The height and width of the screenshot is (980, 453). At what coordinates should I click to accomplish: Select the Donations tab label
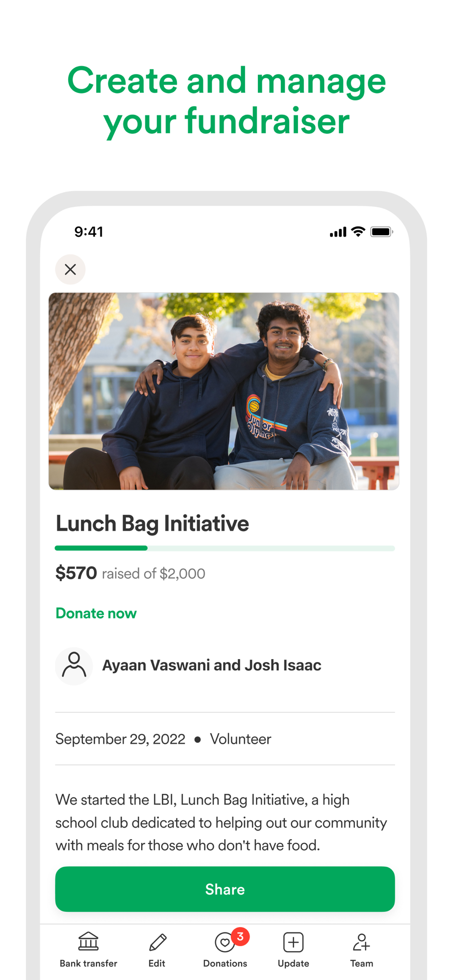(225, 963)
